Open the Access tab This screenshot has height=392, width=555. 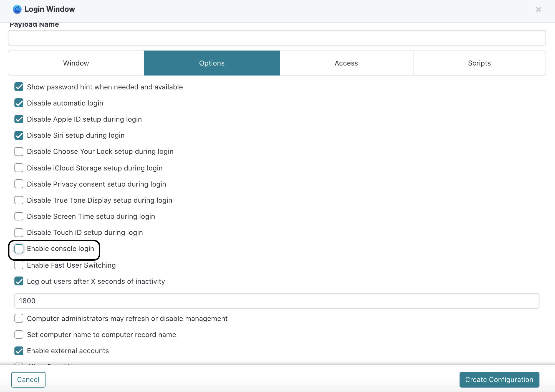(346, 63)
